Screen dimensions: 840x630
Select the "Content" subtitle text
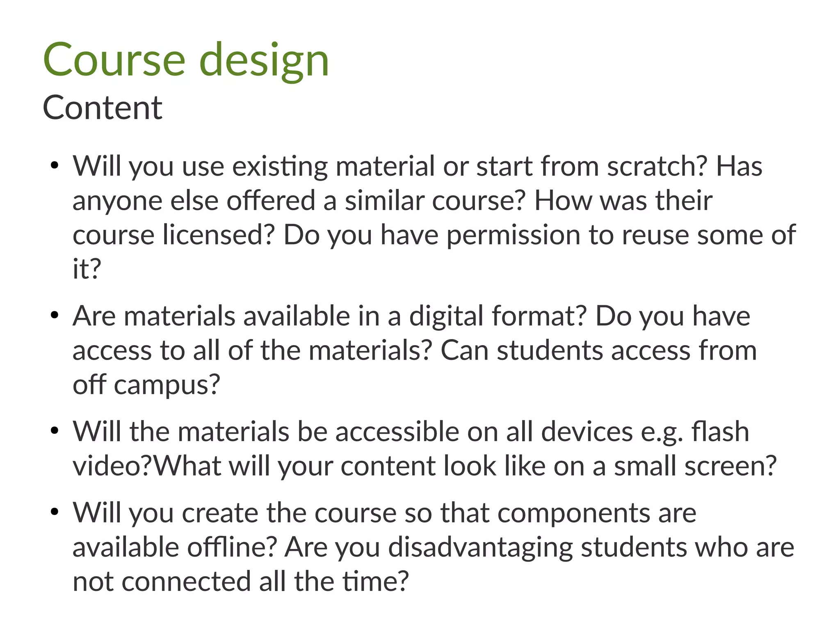103,108
